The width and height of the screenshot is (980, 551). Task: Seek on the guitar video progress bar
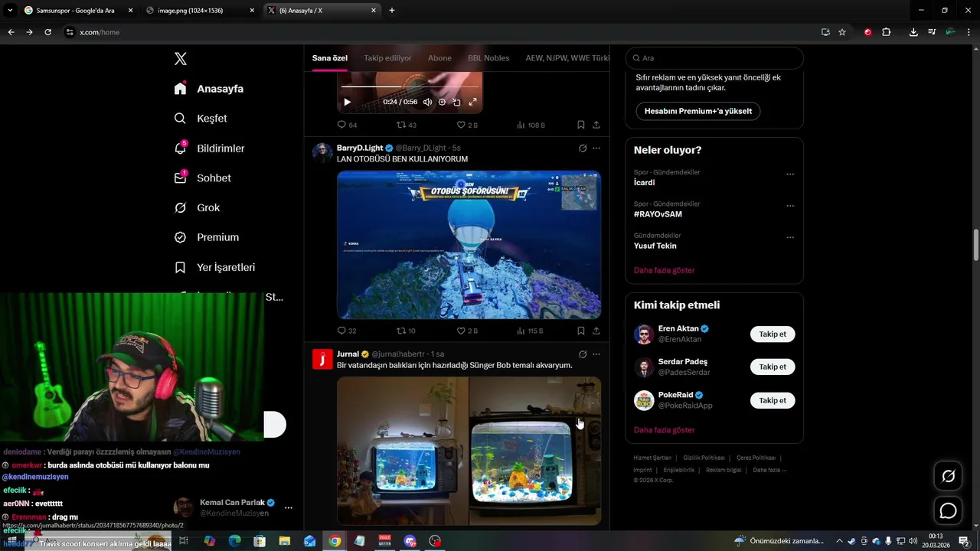point(410,87)
